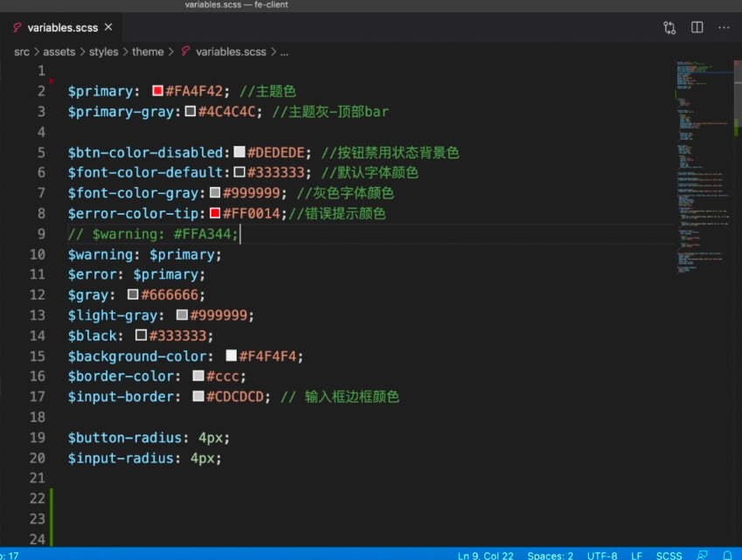
Task: Open color picker for #CDCDCD swatch
Action: (198, 396)
